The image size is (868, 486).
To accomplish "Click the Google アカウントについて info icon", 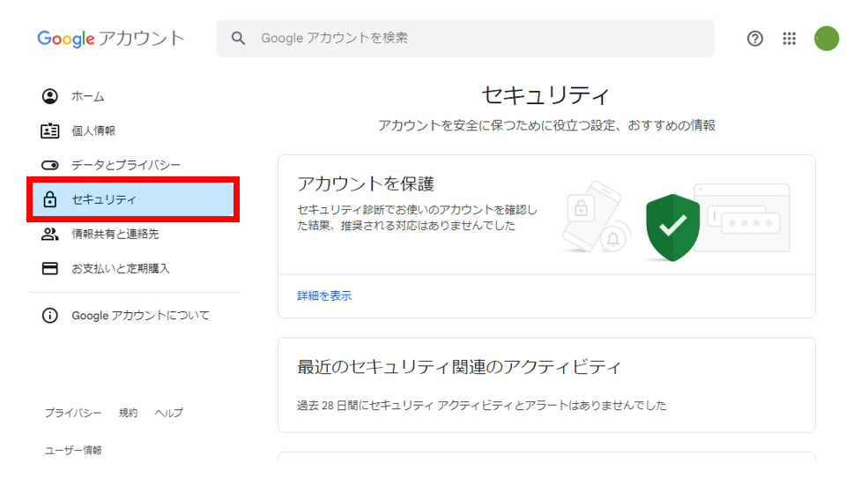I will [50, 315].
